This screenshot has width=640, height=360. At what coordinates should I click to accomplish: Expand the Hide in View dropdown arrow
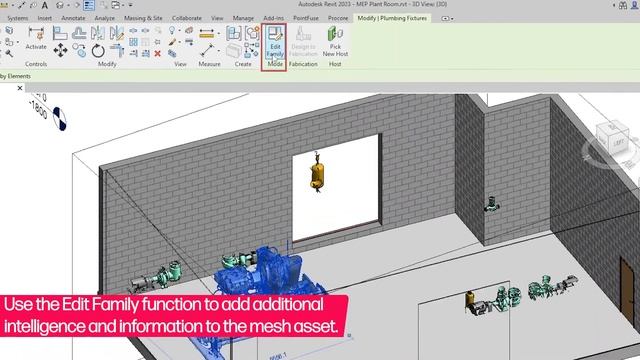pyautogui.click(x=179, y=31)
